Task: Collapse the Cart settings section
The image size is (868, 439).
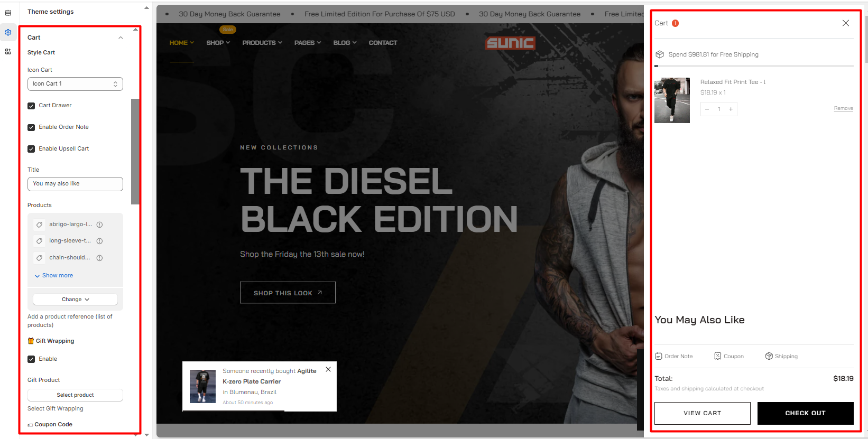Action: pos(121,38)
